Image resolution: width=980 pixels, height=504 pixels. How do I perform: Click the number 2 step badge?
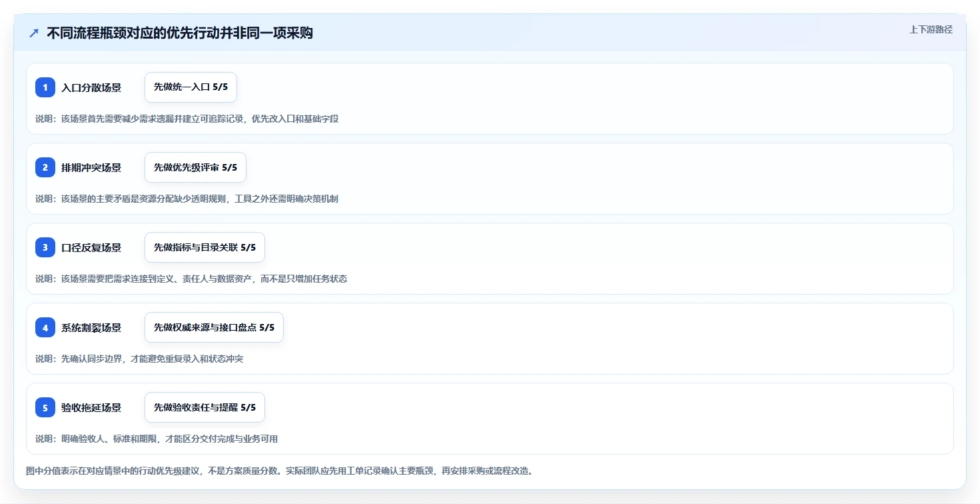pos(45,167)
